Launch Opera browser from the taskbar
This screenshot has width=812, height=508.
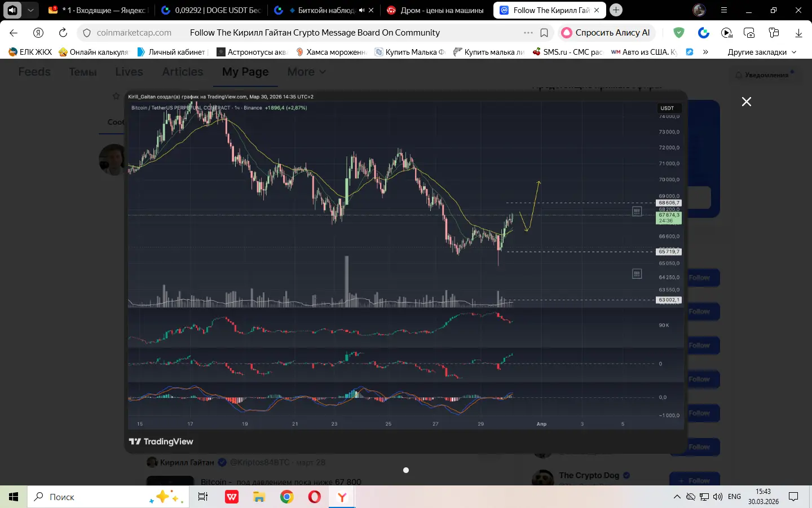(x=315, y=497)
